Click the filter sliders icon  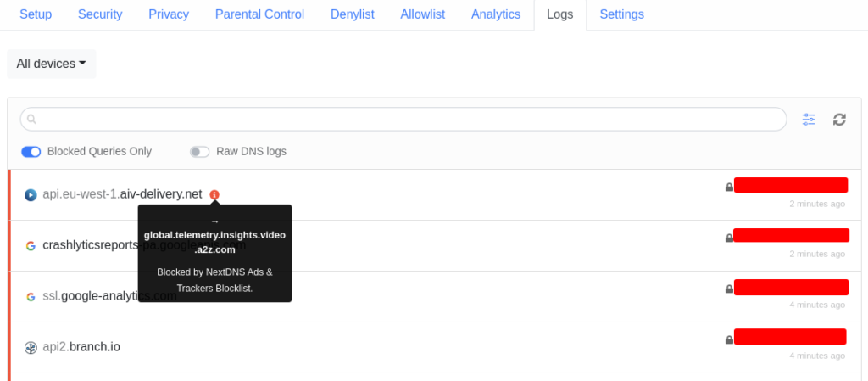point(809,120)
